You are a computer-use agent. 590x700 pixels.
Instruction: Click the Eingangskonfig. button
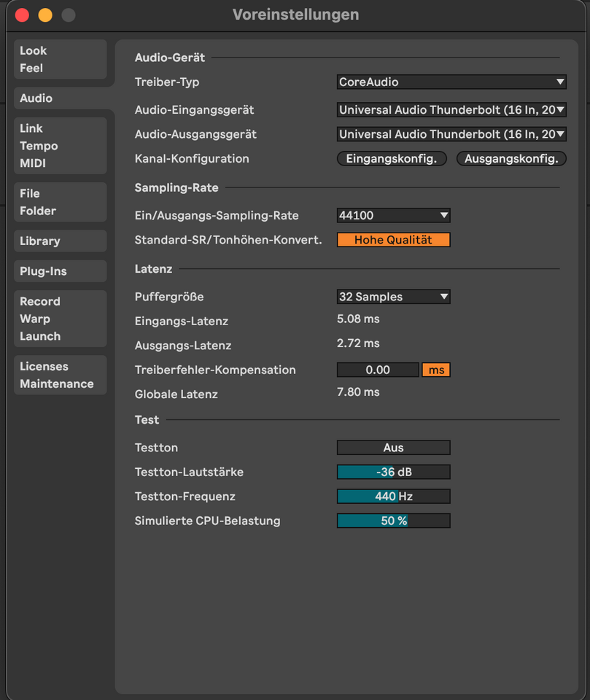tap(392, 158)
